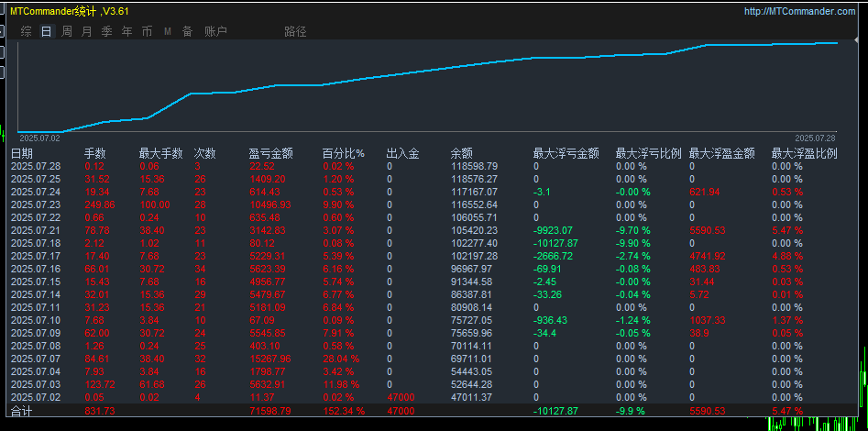This screenshot has height=431, width=868.
Task: Click the MTCommander统计 V3.61 title
Action: click(x=69, y=11)
